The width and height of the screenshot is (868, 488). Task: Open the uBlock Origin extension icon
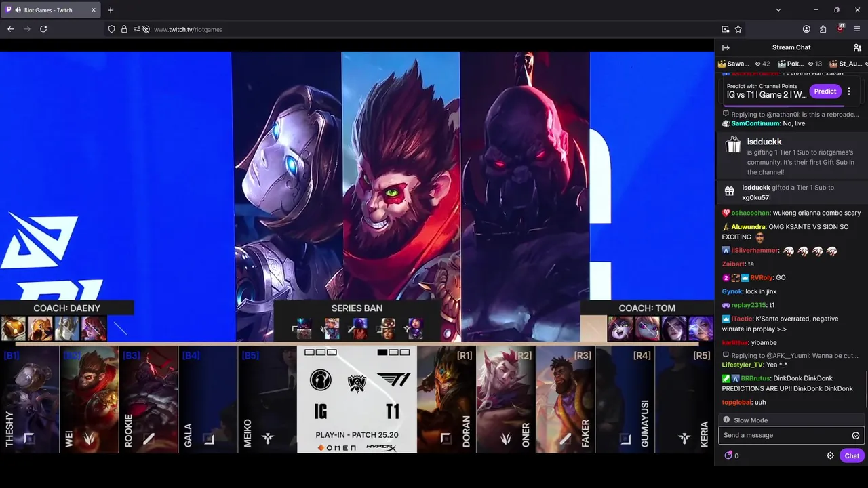coord(841,28)
